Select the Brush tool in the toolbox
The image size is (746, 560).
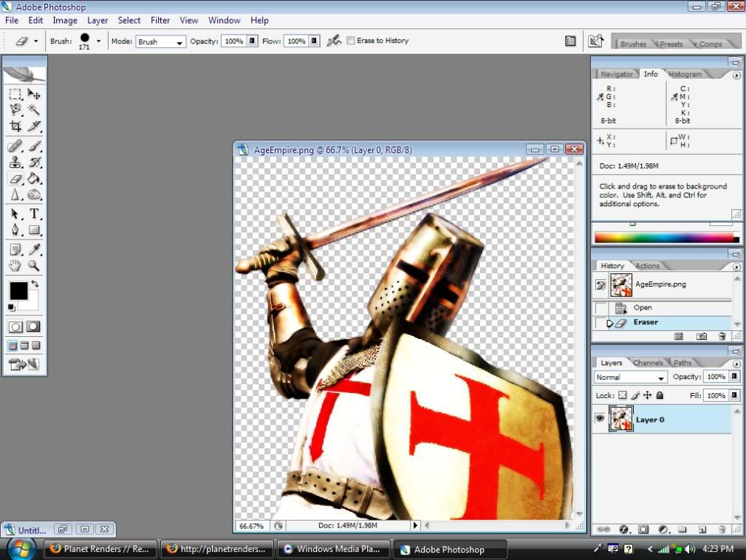click(34, 146)
